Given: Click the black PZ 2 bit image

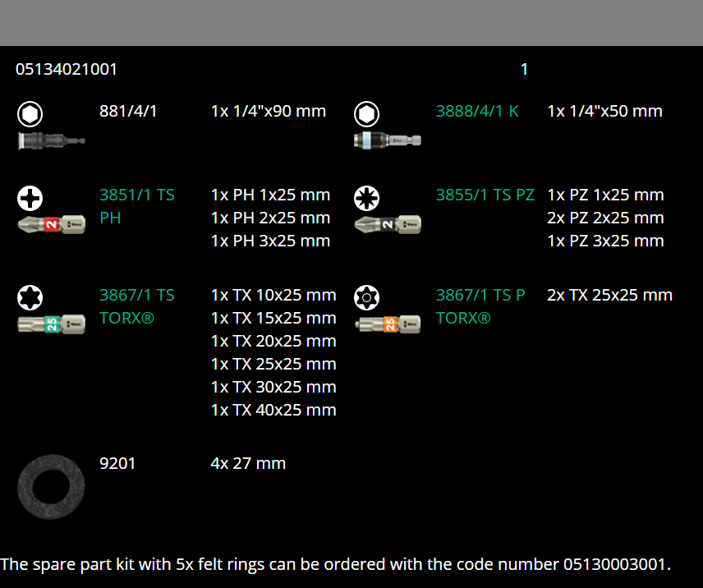Looking at the screenshot, I should tap(388, 223).
